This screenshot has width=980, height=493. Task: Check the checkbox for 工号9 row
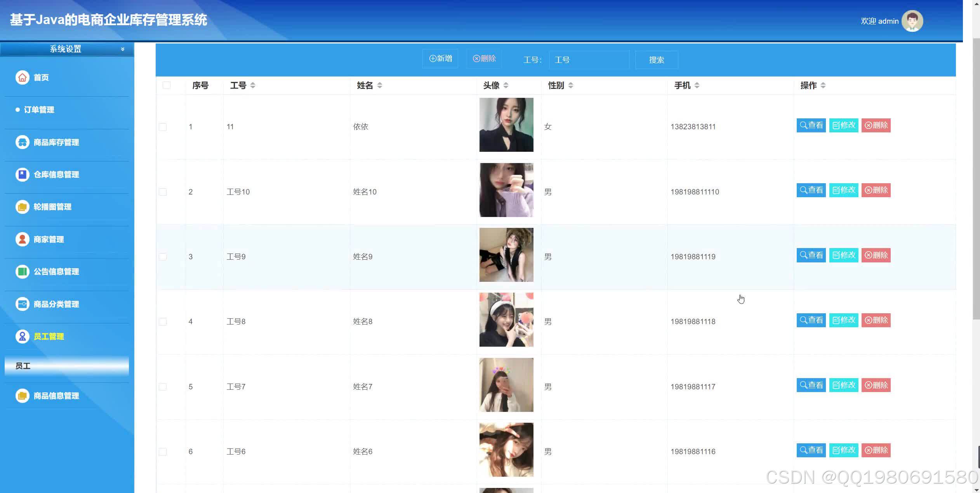(163, 256)
